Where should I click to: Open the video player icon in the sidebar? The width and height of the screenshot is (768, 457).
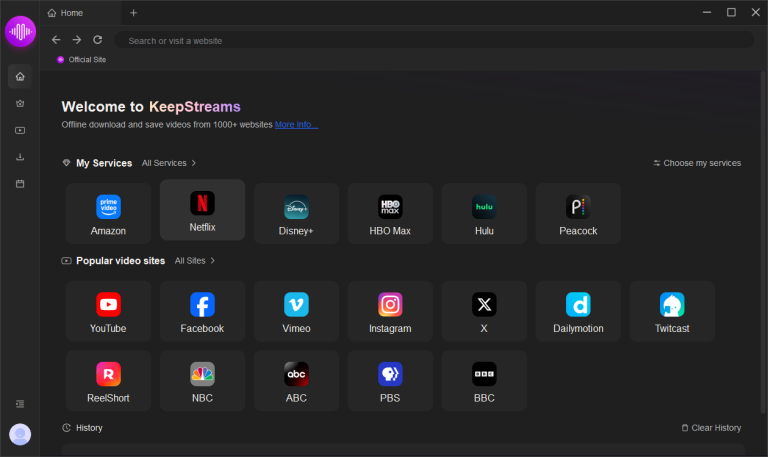click(20, 130)
